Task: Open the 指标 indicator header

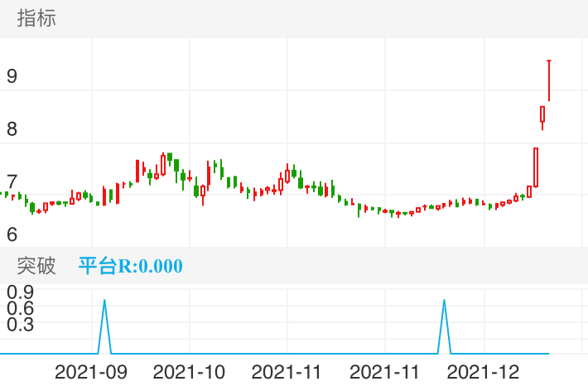Action: tap(36, 18)
